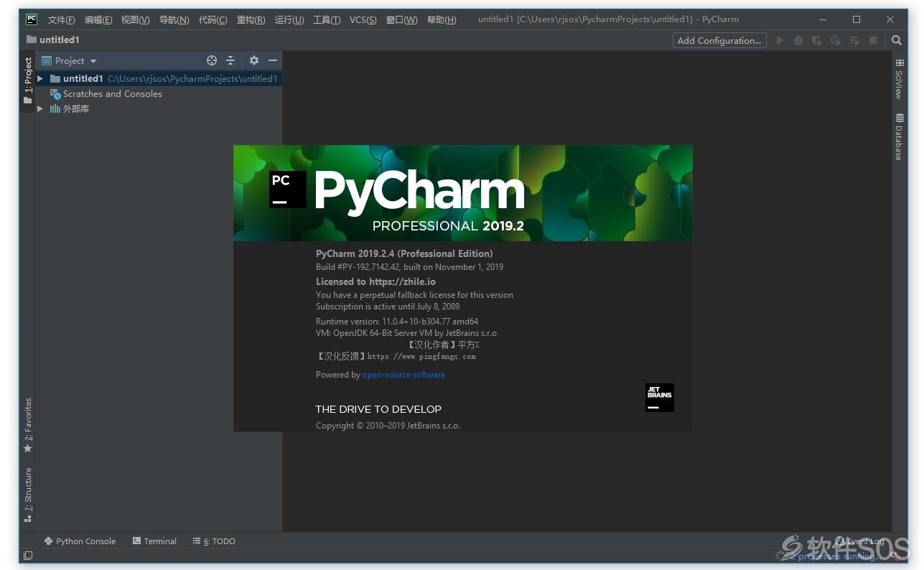
Task: Click the Add Configuration... button
Action: pyautogui.click(x=719, y=41)
